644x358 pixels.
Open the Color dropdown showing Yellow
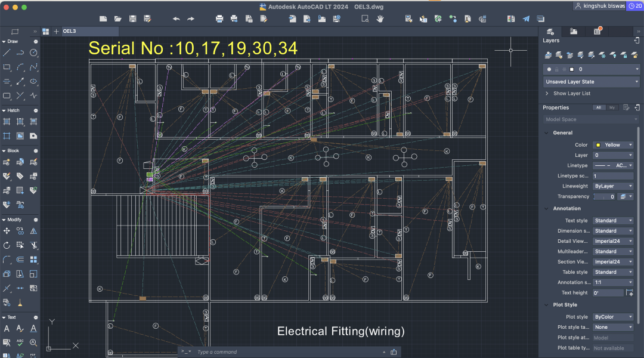tap(614, 145)
